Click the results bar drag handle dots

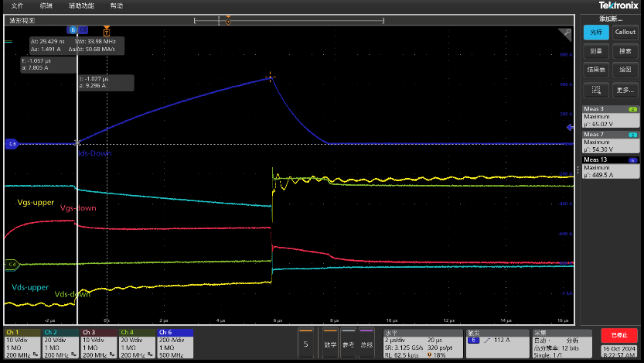pyautogui.click(x=578, y=170)
